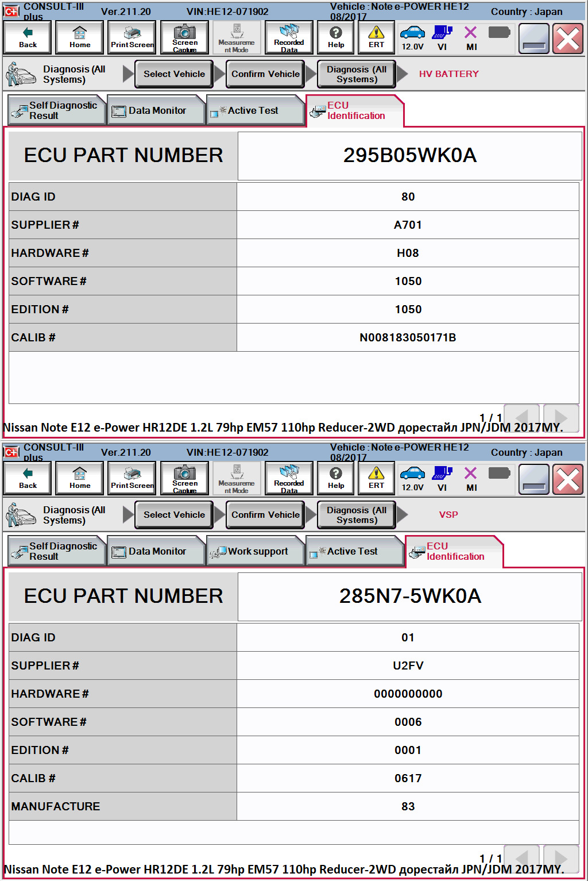This screenshot has width=588, height=881.
Task: Open Data Monitor tab in HV BATTERY window
Action: click(156, 110)
